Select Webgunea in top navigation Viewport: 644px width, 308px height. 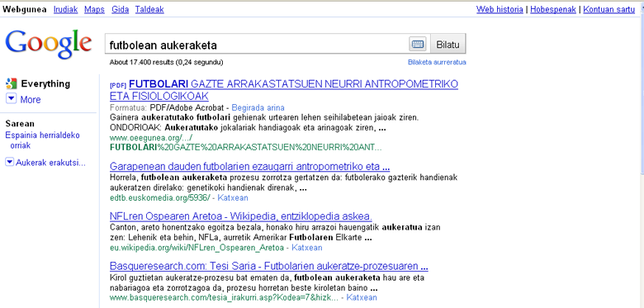tap(24, 9)
